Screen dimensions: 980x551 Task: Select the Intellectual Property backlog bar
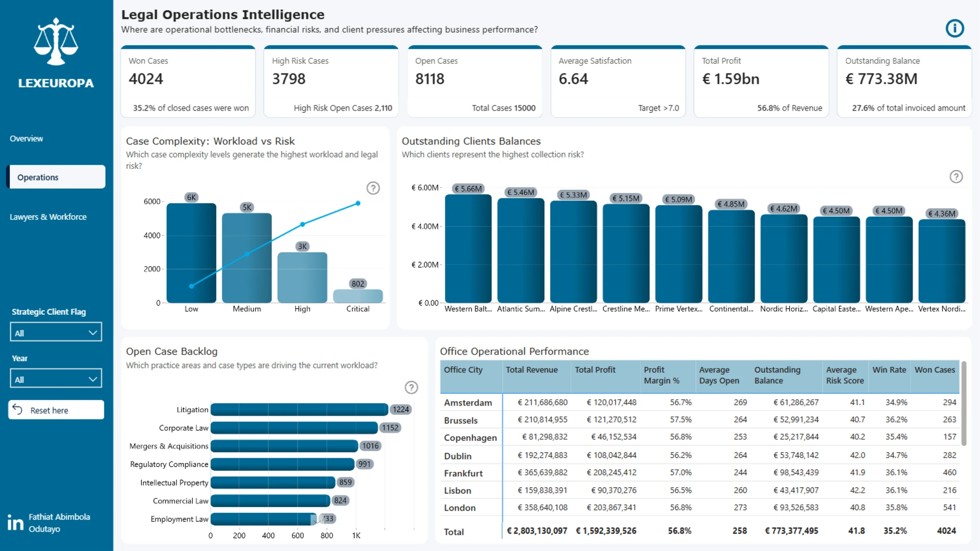coord(273,483)
